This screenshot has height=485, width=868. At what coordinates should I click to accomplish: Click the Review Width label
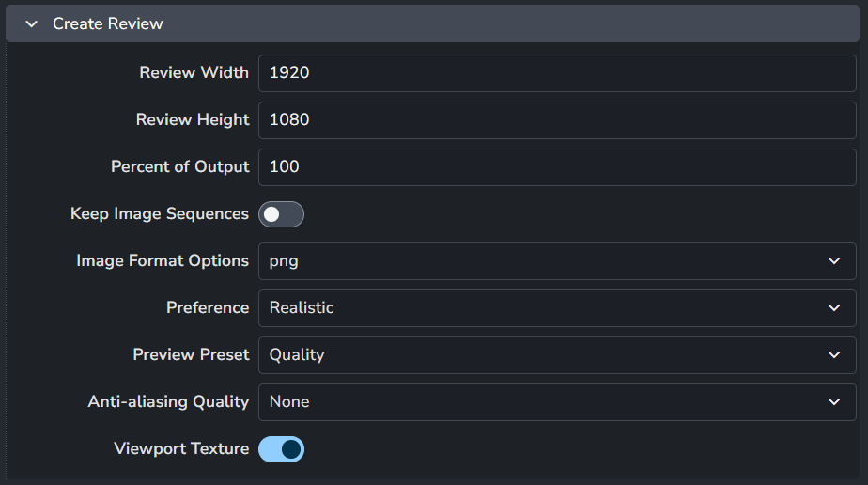(194, 72)
